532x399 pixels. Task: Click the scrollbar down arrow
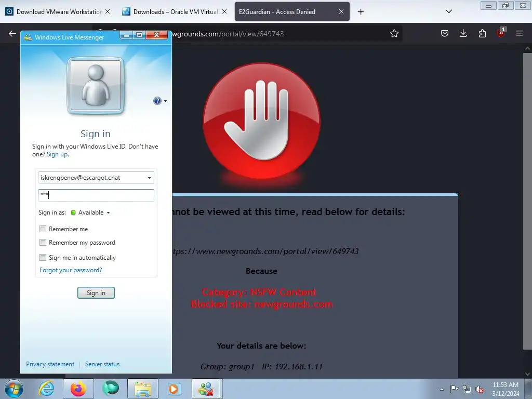(x=527, y=374)
